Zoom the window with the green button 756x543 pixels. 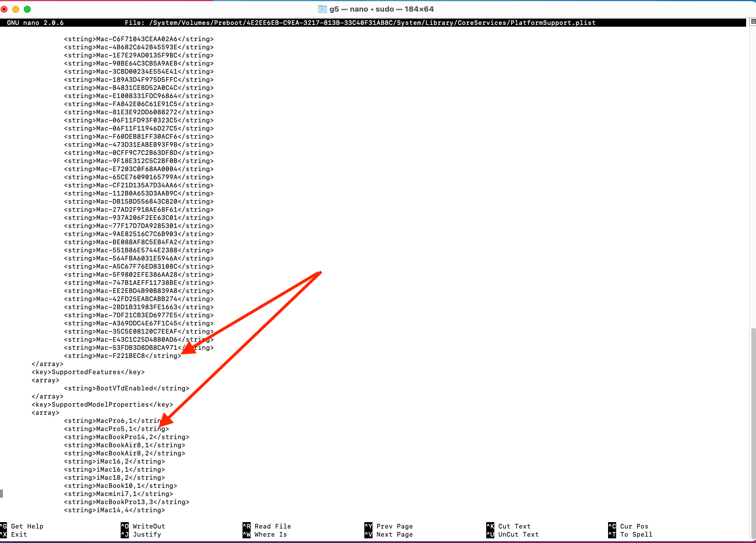pos(27,9)
